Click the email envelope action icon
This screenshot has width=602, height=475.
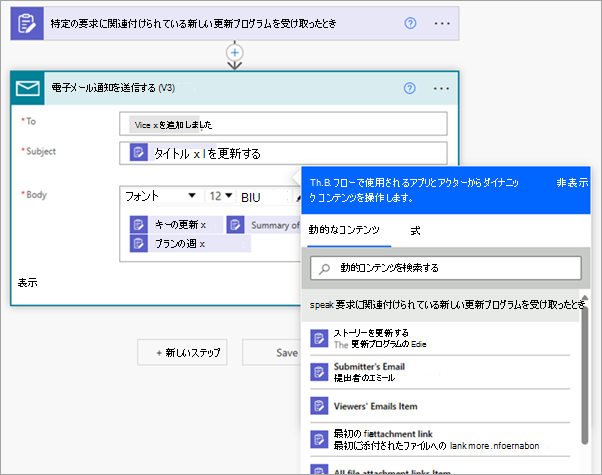[28, 88]
